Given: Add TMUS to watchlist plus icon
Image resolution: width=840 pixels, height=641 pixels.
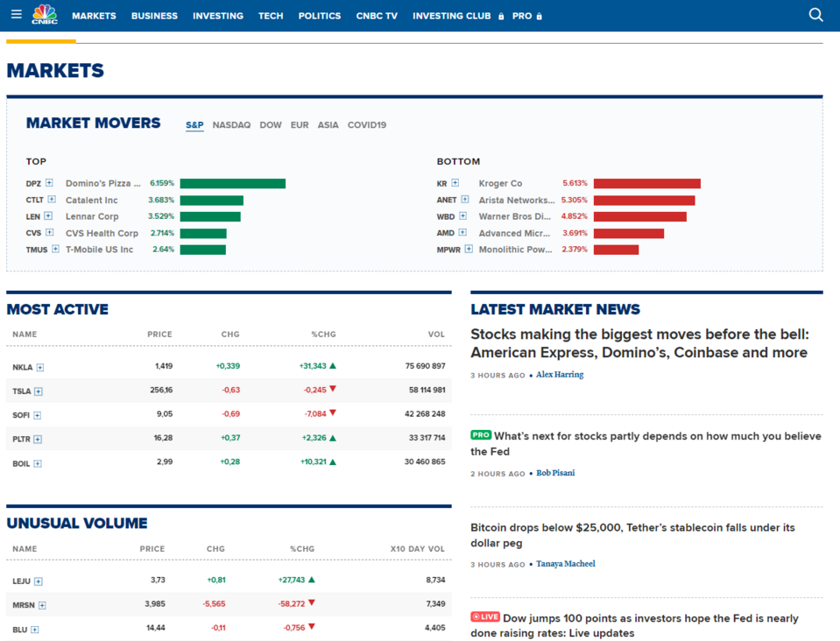Looking at the screenshot, I should coord(55,249).
